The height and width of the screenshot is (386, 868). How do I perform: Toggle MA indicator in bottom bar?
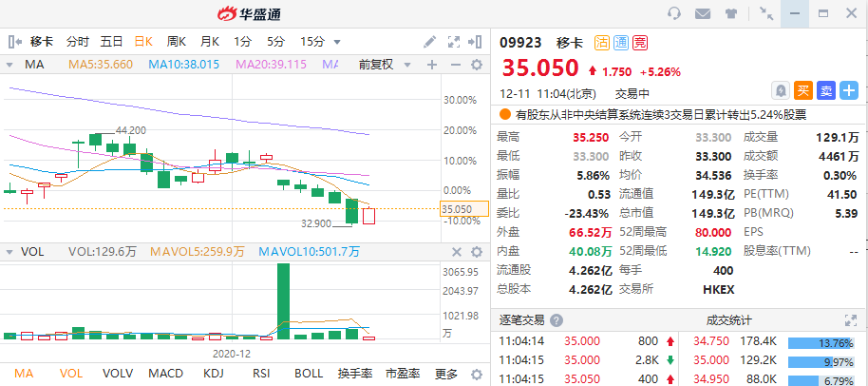(23, 374)
